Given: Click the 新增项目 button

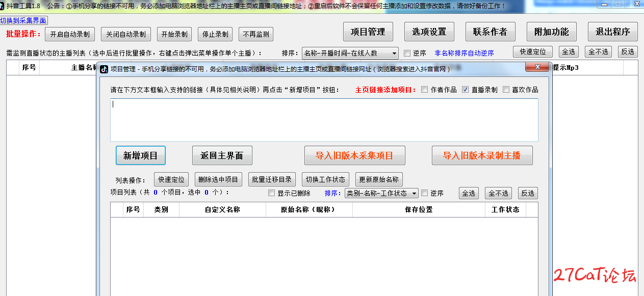Looking at the screenshot, I should [x=141, y=155].
